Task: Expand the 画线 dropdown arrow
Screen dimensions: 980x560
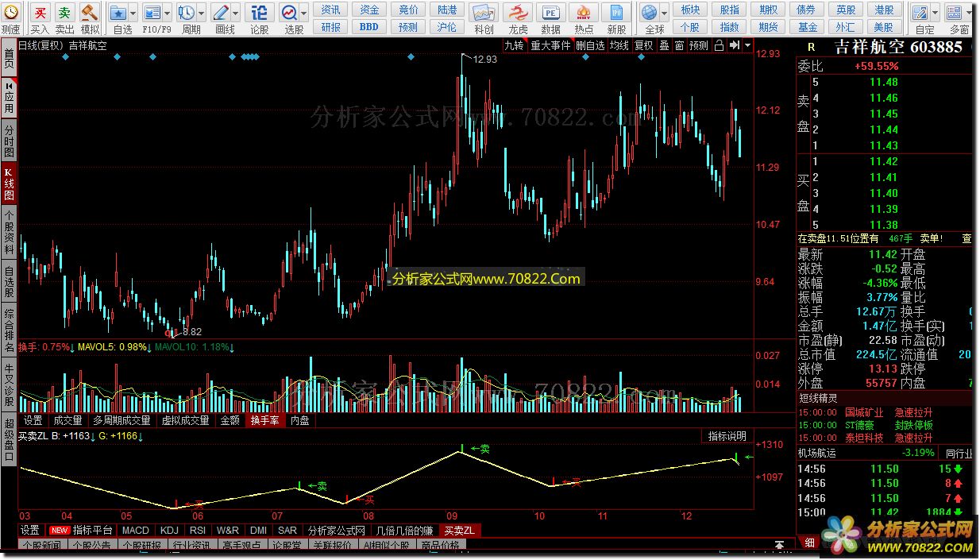Action: tap(236, 13)
